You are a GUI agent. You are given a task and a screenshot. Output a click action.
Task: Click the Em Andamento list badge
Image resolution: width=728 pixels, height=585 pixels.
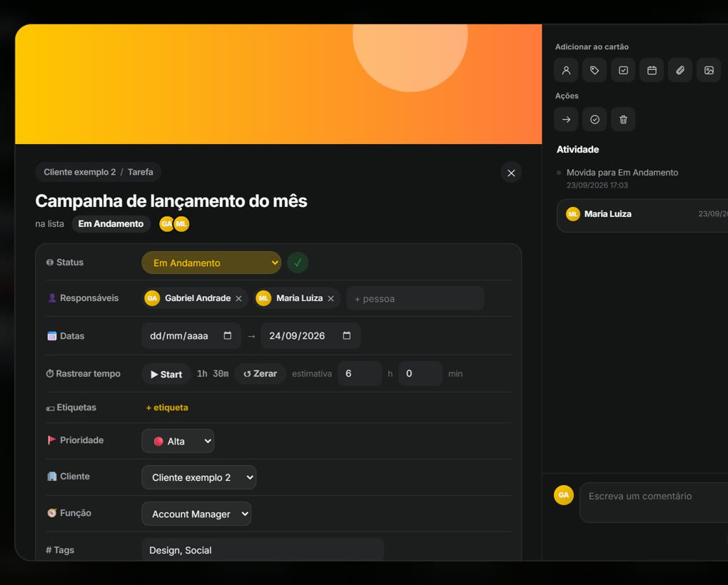click(x=111, y=224)
